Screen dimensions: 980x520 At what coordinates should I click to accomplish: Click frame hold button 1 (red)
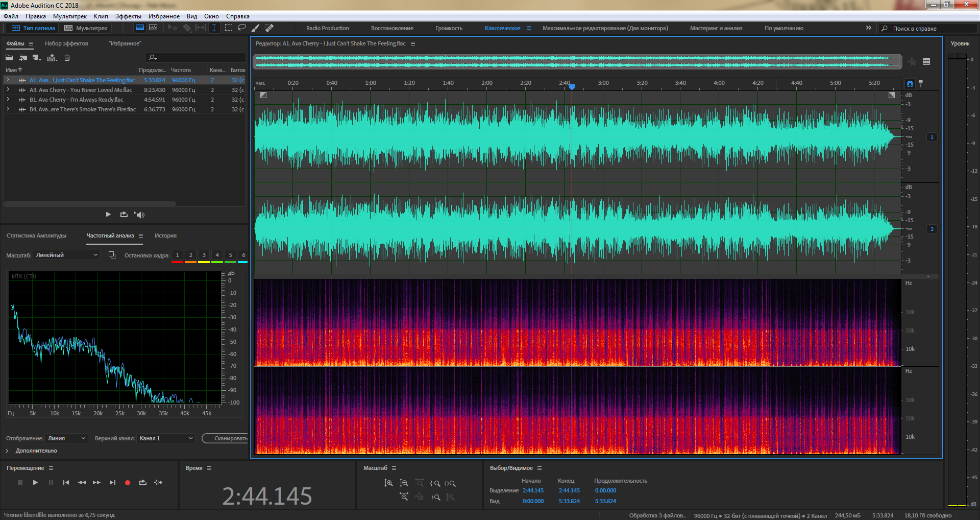(x=177, y=255)
